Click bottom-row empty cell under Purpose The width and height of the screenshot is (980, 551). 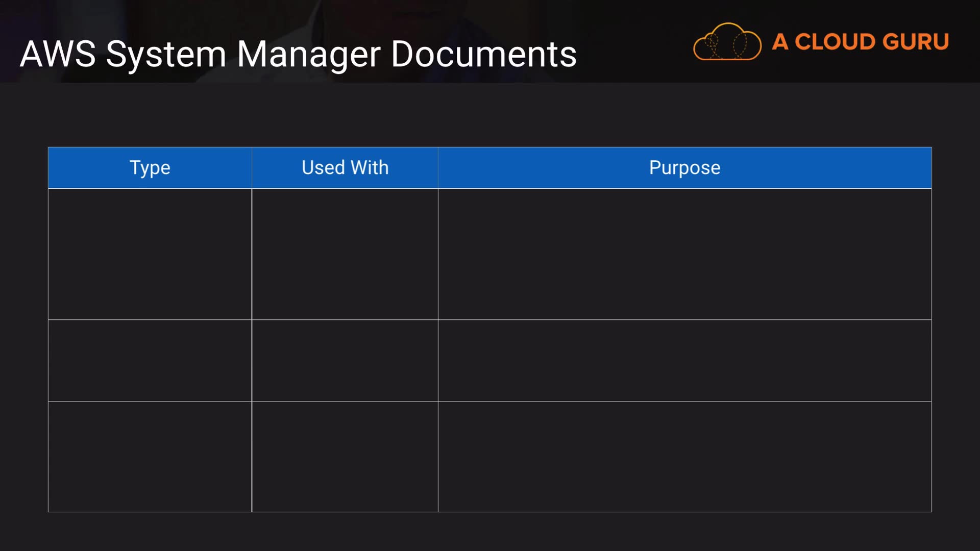pos(684,457)
